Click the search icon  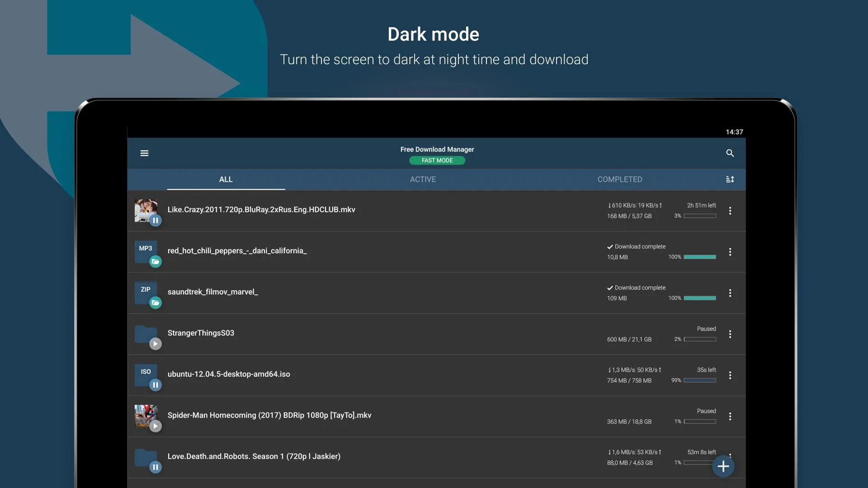[x=730, y=153]
